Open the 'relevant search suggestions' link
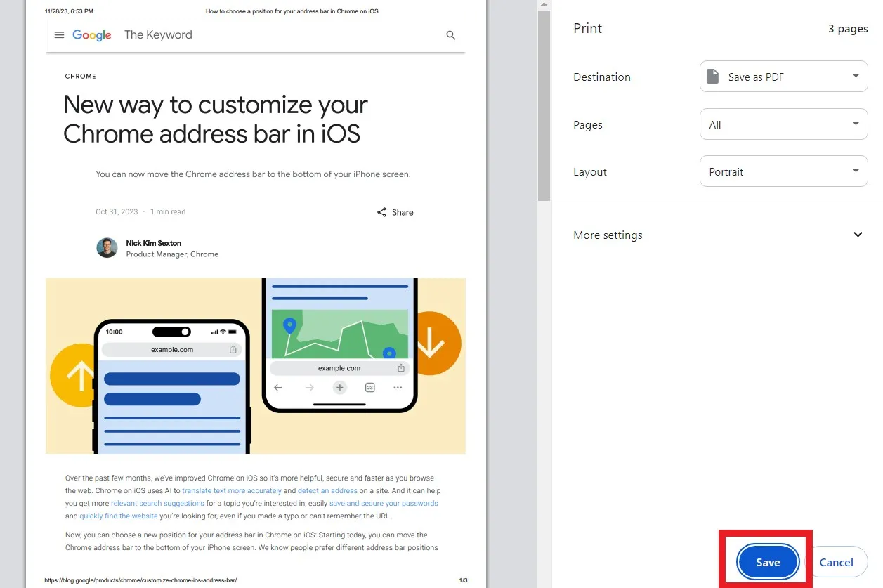Viewport: 883px width, 588px height. pos(157,503)
